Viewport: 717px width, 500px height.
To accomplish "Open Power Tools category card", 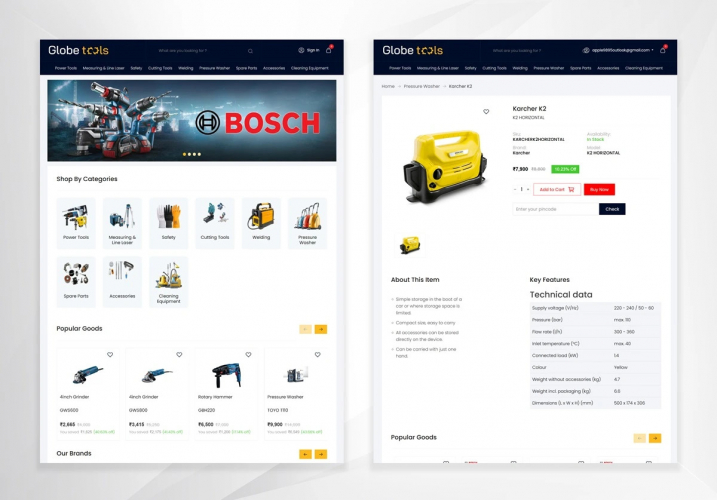I will point(76,223).
